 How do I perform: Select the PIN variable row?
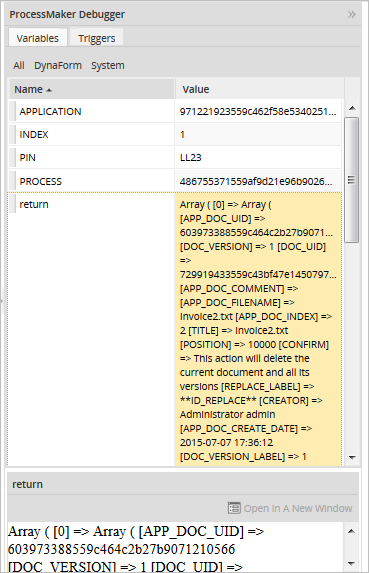tap(175, 158)
